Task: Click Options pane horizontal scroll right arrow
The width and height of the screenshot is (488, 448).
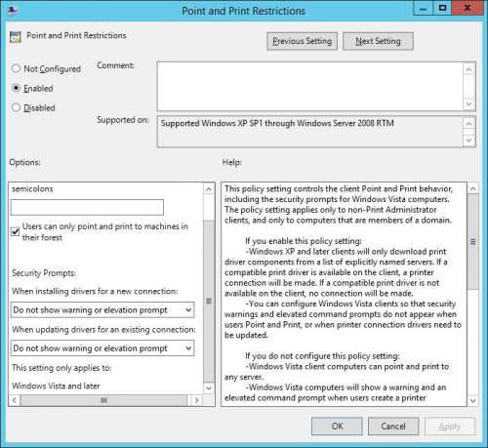Action: tap(196, 400)
